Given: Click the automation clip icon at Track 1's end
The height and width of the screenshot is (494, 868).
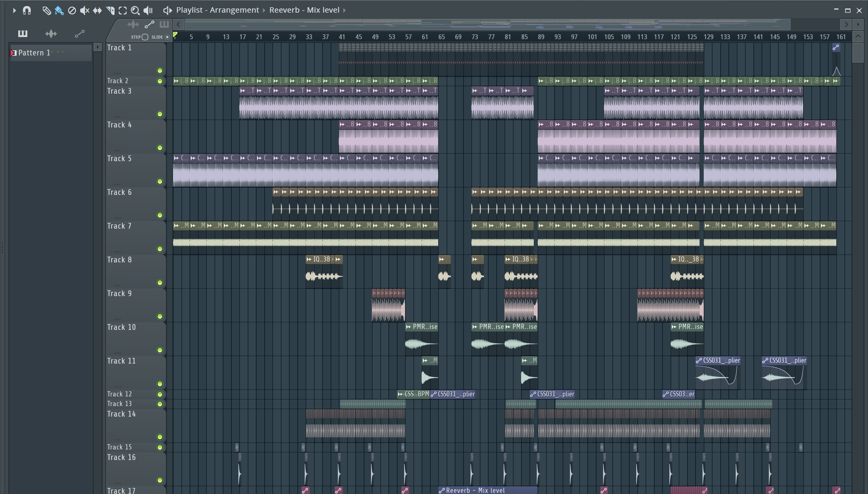Looking at the screenshot, I should 836,48.
